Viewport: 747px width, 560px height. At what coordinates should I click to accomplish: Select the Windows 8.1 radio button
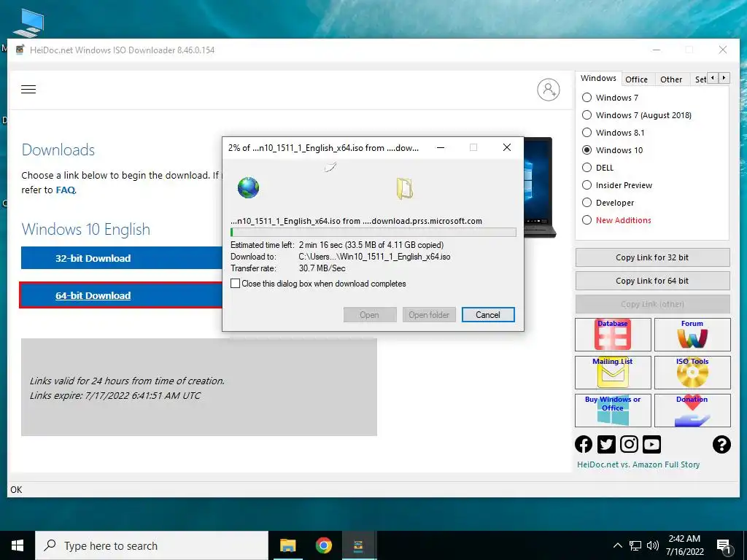point(587,133)
